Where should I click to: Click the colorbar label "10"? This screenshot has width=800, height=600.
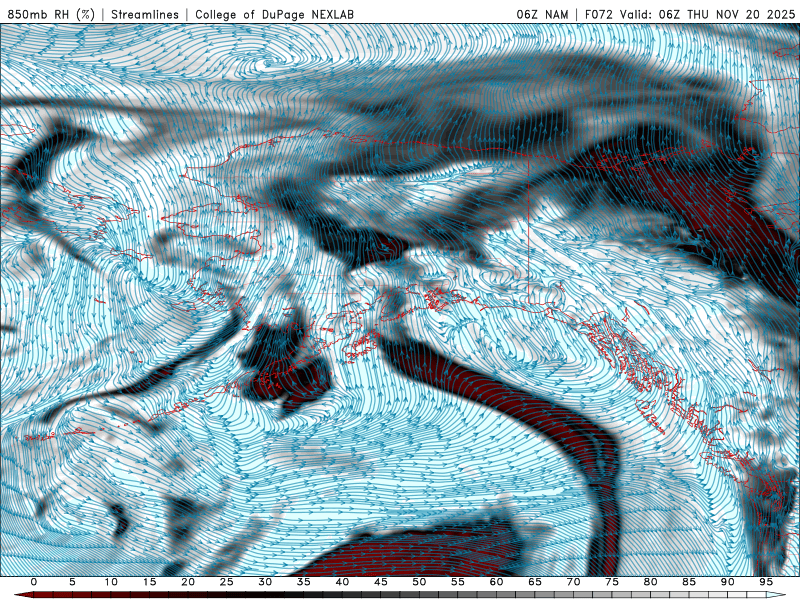[111, 582]
